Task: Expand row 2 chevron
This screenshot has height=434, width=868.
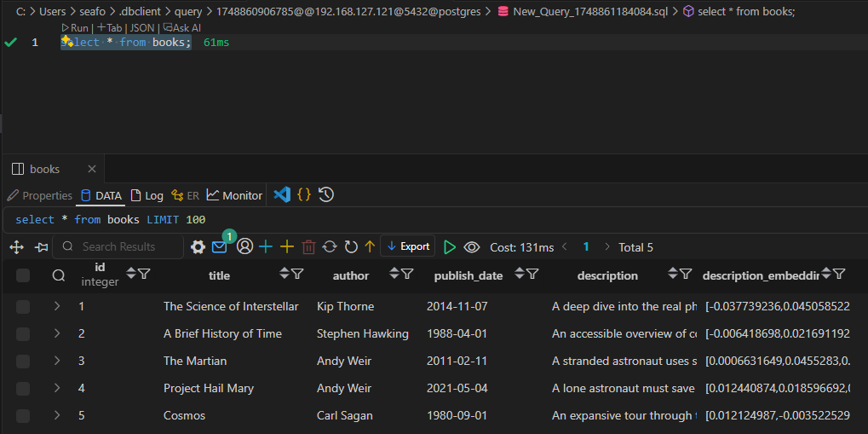Action: click(57, 334)
